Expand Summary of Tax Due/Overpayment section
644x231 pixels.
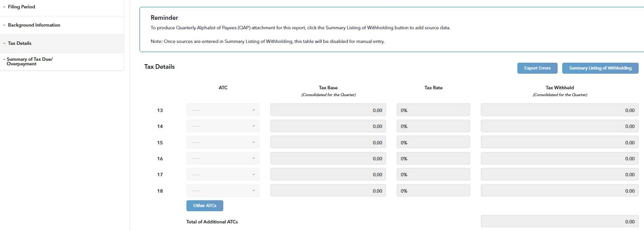pos(29,62)
